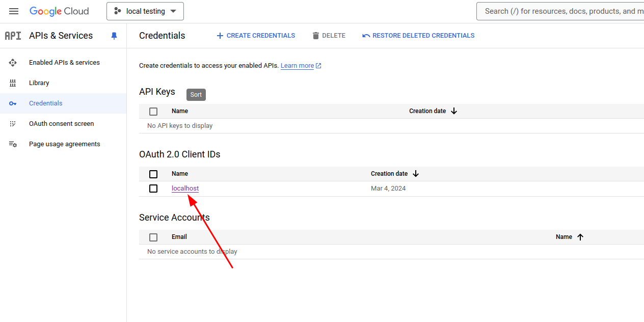The image size is (644, 322).
Task: Click the OAuth consent screen icon
Action: click(x=13, y=124)
